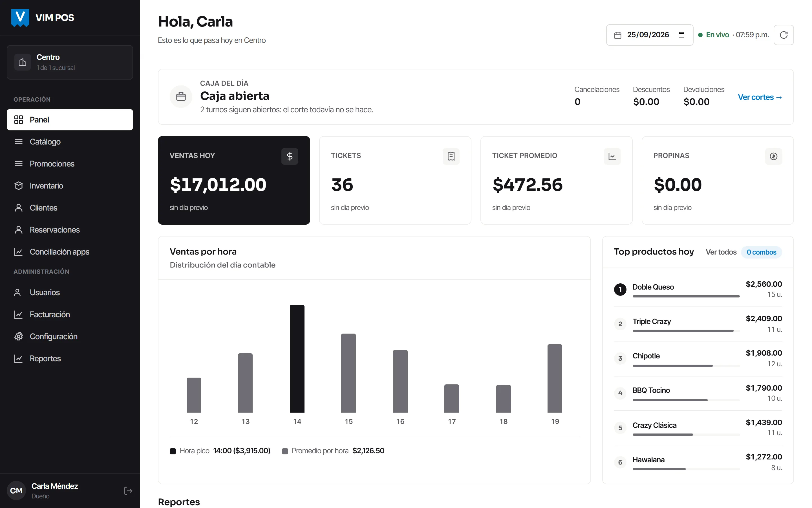Image resolution: width=812 pixels, height=508 pixels.
Task: Click Ver todos in Top productos
Action: tap(721, 252)
